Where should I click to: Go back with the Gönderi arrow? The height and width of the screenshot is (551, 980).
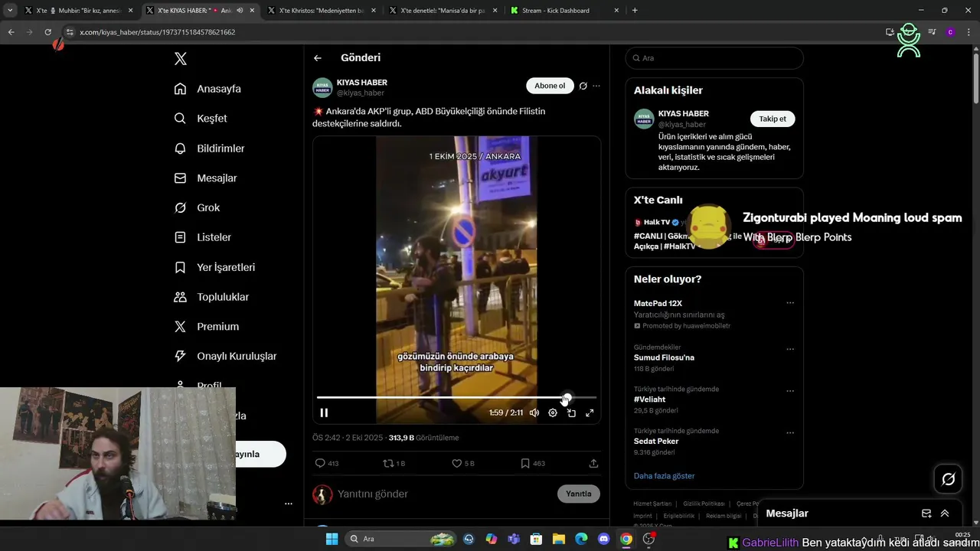tap(318, 58)
